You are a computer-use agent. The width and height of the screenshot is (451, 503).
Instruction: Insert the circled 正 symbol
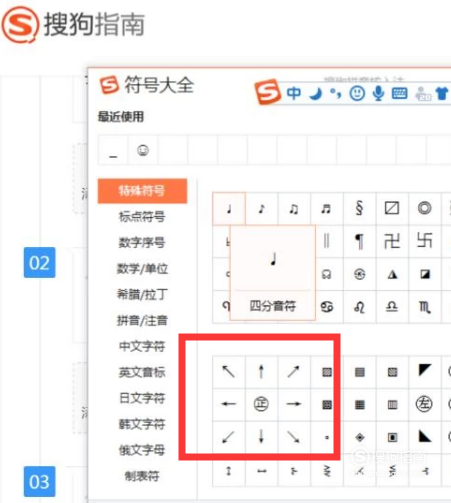(x=261, y=404)
